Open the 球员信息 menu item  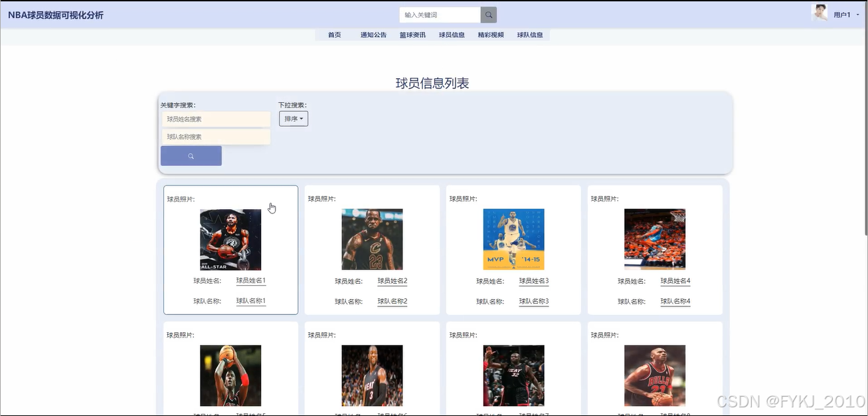tap(452, 35)
